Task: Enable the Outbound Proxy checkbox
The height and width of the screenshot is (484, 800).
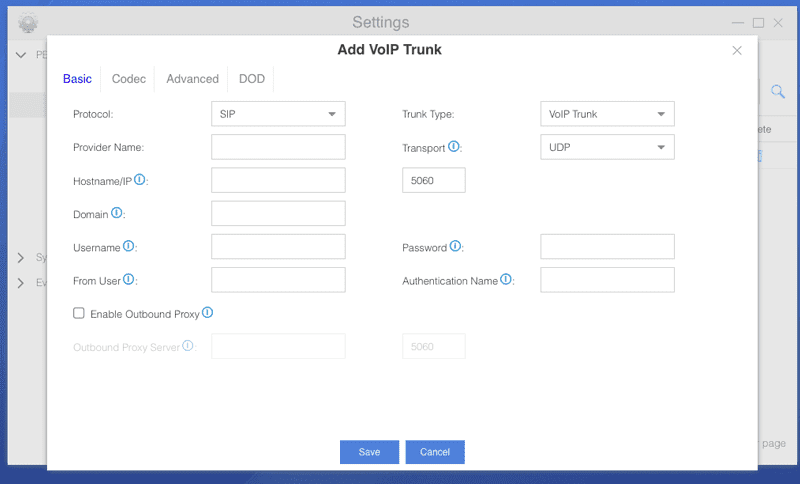Action: pyautogui.click(x=79, y=313)
